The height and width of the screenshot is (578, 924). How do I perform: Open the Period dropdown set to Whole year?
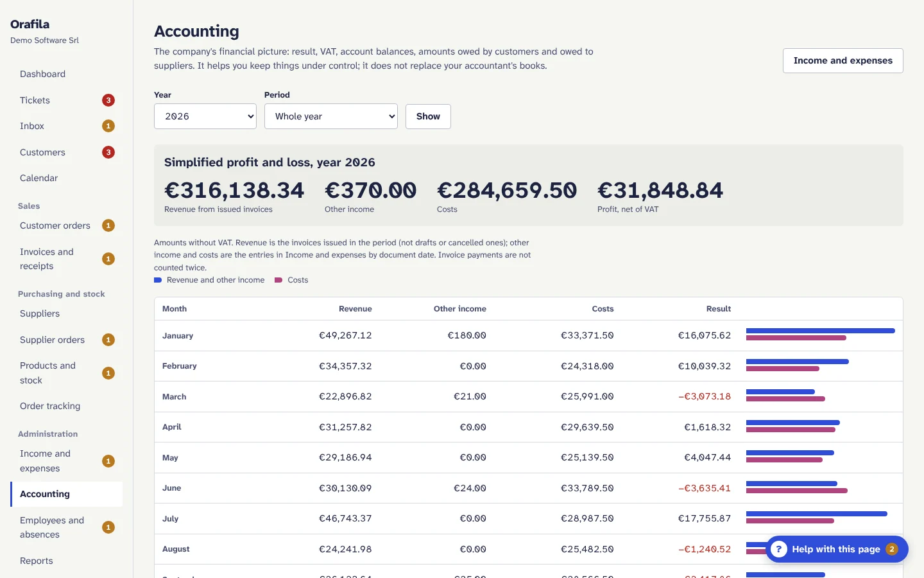[331, 116]
